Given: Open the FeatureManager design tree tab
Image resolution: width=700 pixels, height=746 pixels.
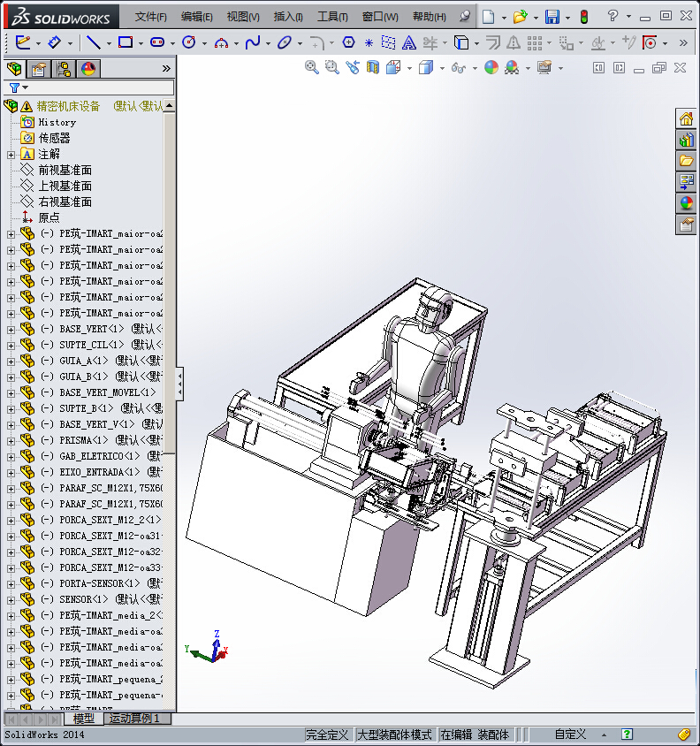Looking at the screenshot, I should [x=14, y=69].
